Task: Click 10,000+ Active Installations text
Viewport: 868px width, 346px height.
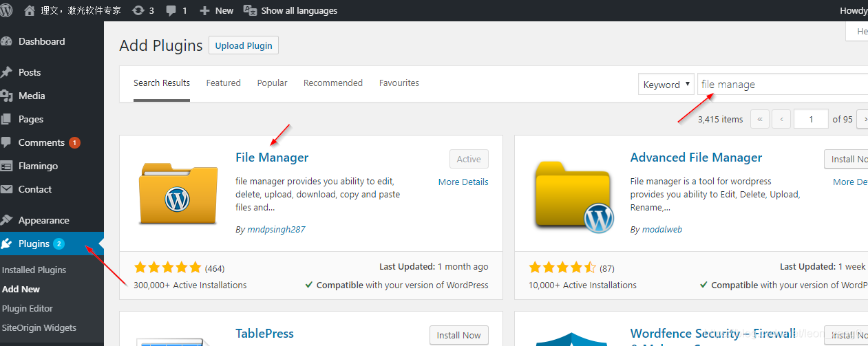Action: click(582, 285)
